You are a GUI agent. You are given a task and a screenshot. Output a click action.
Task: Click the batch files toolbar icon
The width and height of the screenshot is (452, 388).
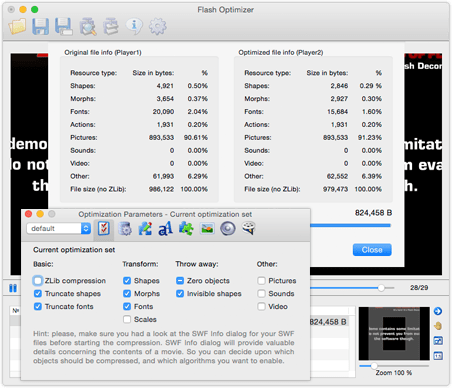[x=111, y=26]
